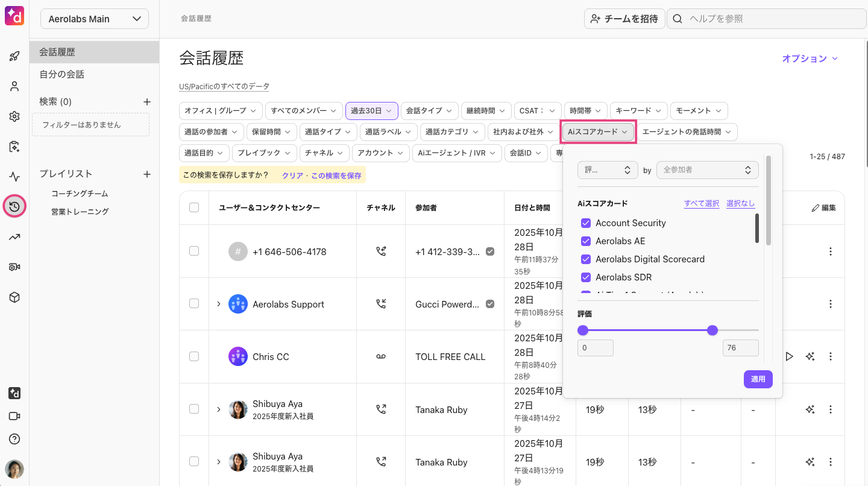Viewport: 868px width, 486px height.
Task: Click the left handle of 評価 slider
Action: click(583, 330)
